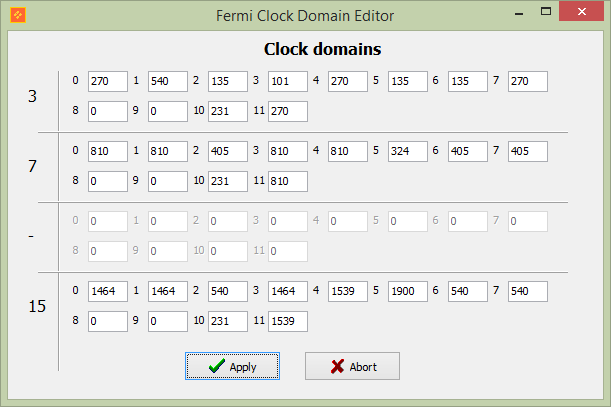Select domain 6 field showing 135 in group 3
Image resolution: width=611 pixels, height=407 pixels.
point(468,81)
